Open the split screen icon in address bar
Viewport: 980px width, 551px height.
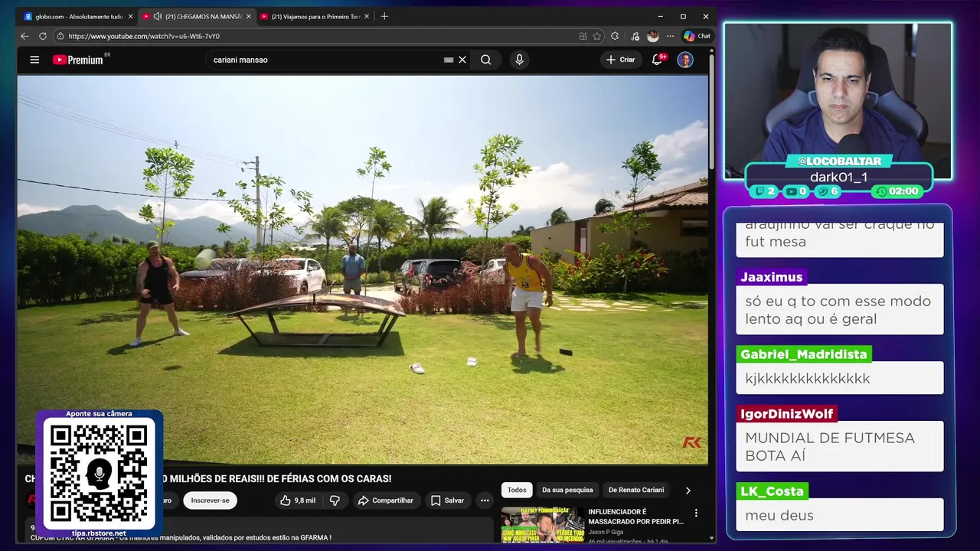(583, 36)
